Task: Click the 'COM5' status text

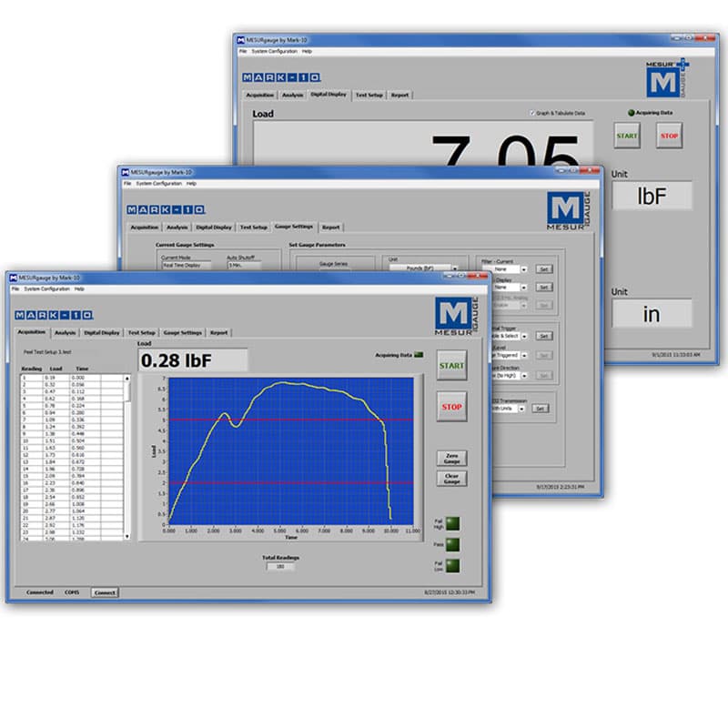Action: (x=72, y=592)
